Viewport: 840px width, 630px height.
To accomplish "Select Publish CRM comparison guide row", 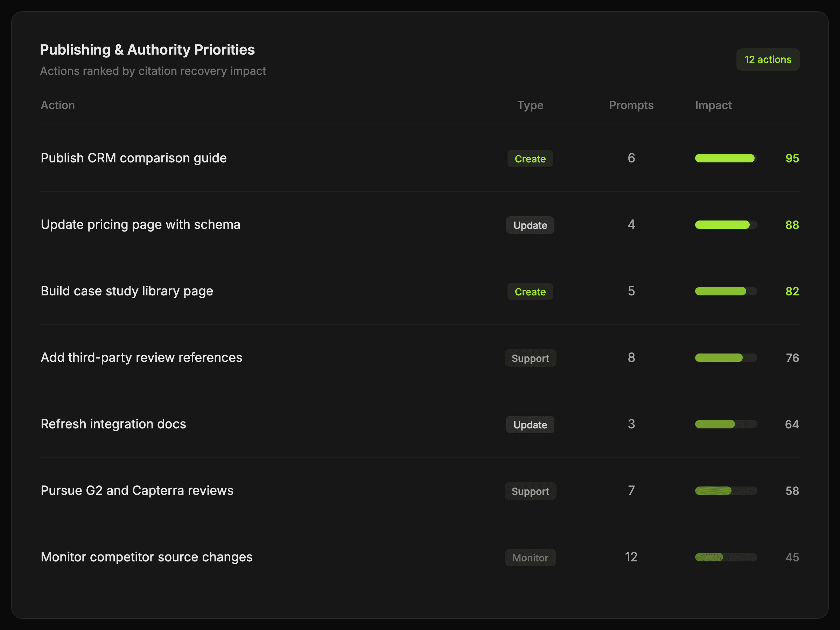I will pyautogui.click(x=134, y=158).
